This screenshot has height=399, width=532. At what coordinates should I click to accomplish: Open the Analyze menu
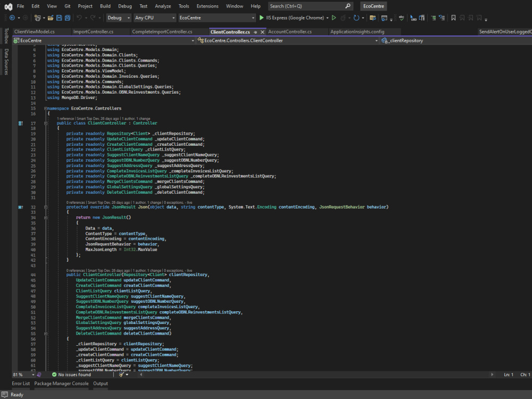(x=163, y=6)
